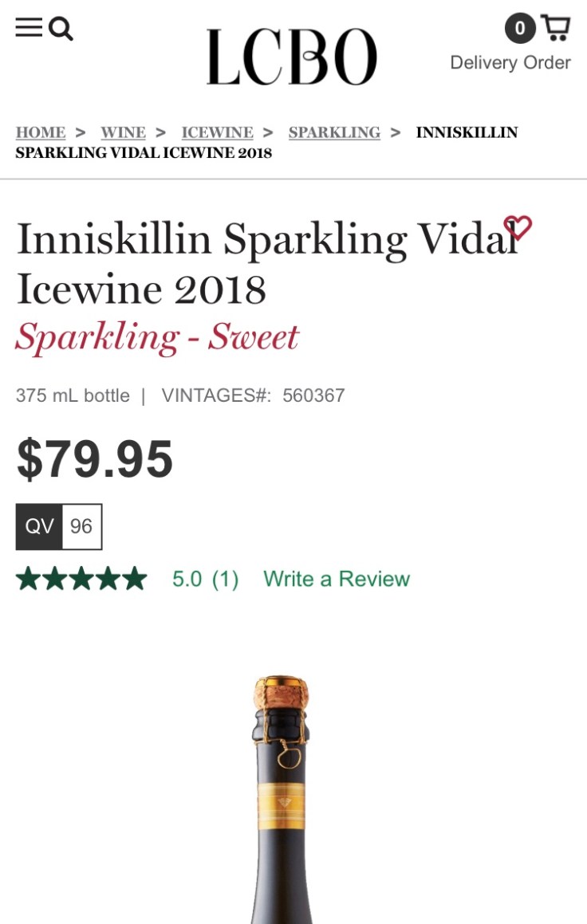
Task: Click the Sparkling - Sweet style label
Action: click(x=157, y=336)
